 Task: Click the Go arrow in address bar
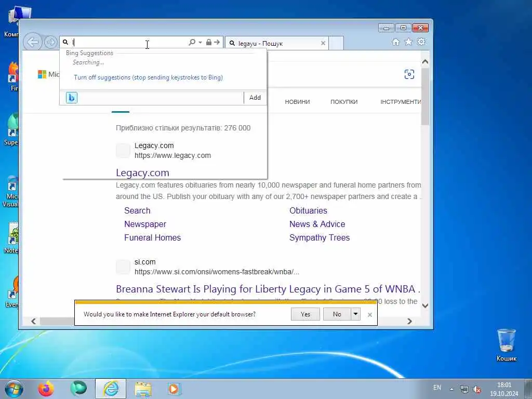click(217, 42)
